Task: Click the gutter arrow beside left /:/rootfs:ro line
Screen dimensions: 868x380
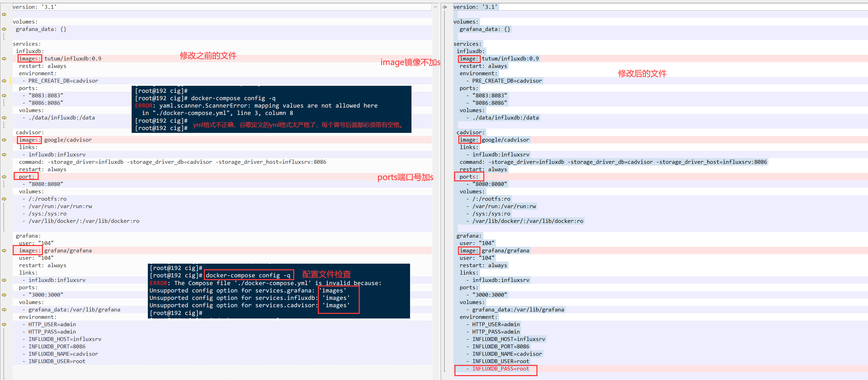Action: coord(4,199)
